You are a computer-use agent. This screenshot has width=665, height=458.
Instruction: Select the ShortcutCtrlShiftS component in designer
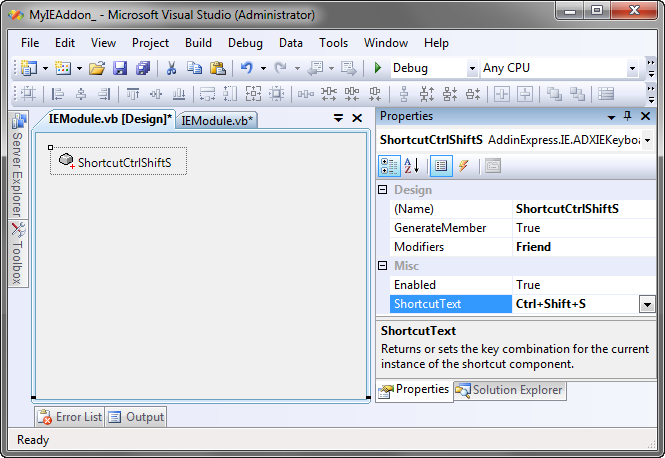tap(118, 162)
